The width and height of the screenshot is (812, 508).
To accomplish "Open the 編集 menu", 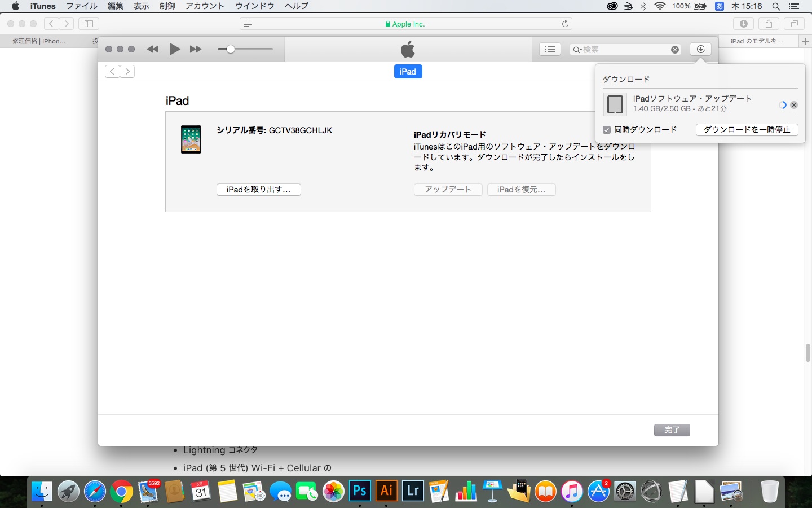I will (x=116, y=6).
